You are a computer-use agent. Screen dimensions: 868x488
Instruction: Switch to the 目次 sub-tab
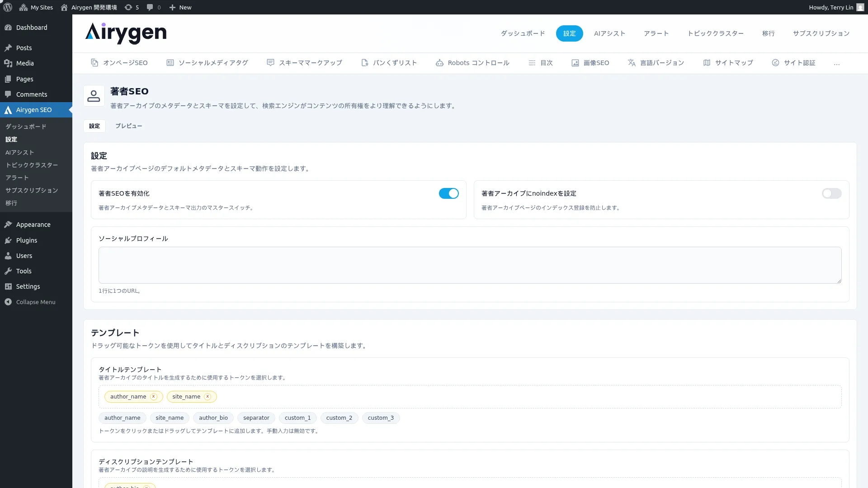(x=541, y=63)
